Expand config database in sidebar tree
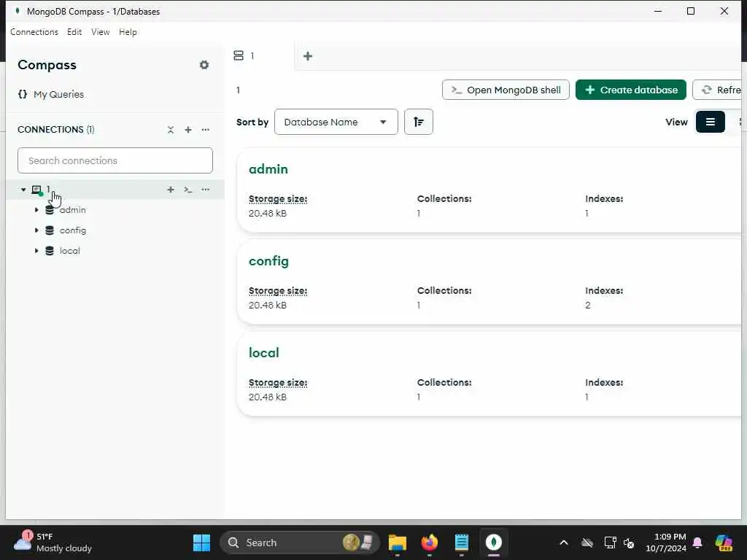The image size is (747, 560). pos(36,230)
